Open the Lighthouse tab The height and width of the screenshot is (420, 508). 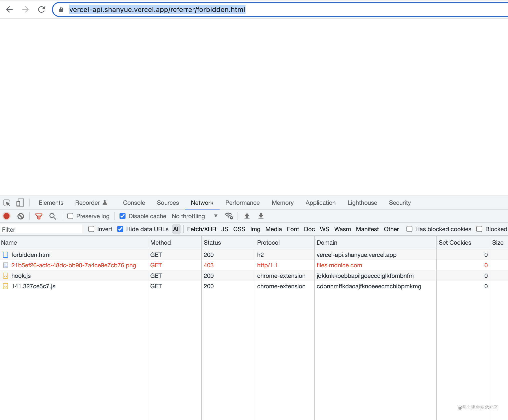pyautogui.click(x=362, y=203)
